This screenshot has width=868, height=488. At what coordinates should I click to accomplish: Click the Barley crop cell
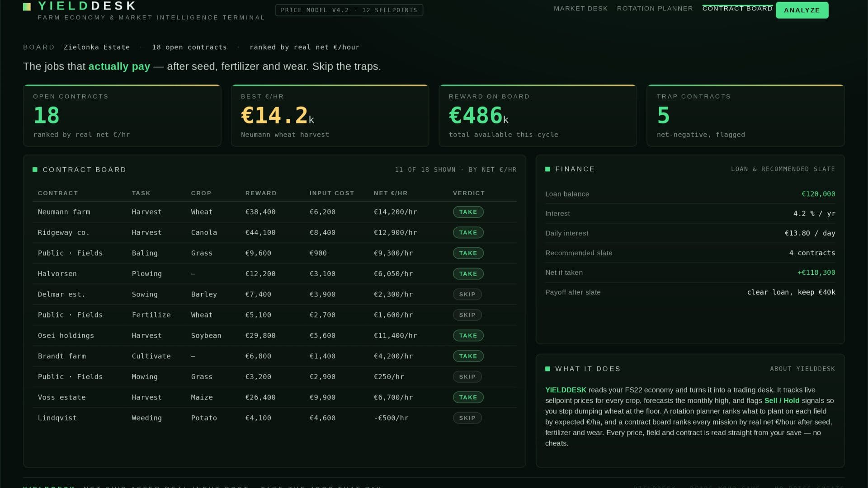(204, 294)
